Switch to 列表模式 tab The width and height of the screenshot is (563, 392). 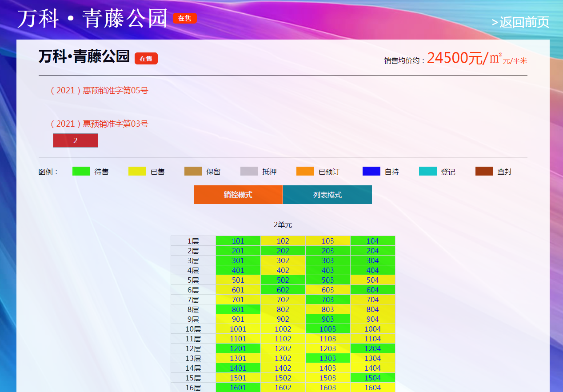point(327,195)
